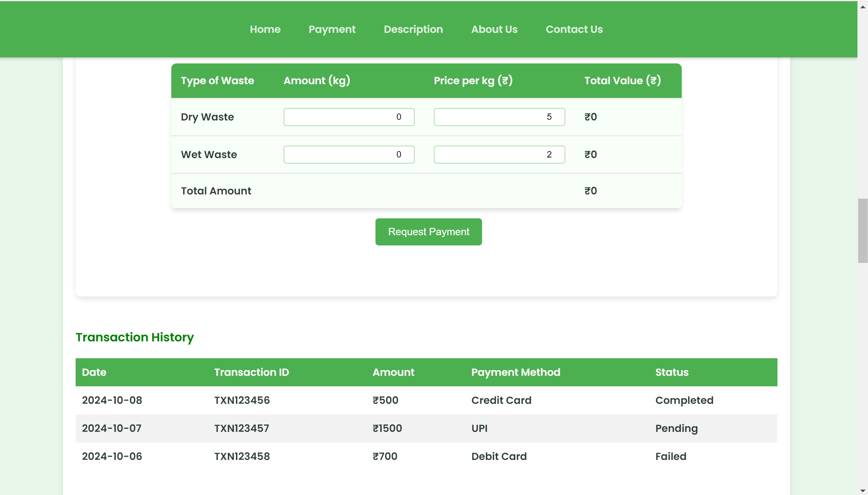868x495 pixels.
Task: Click the Payment Method column header
Action: [516, 372]
